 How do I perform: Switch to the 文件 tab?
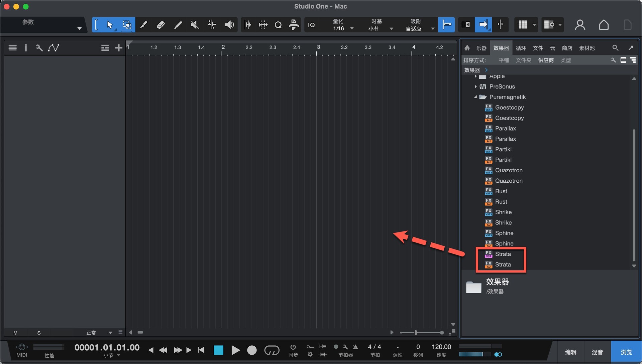538,48
